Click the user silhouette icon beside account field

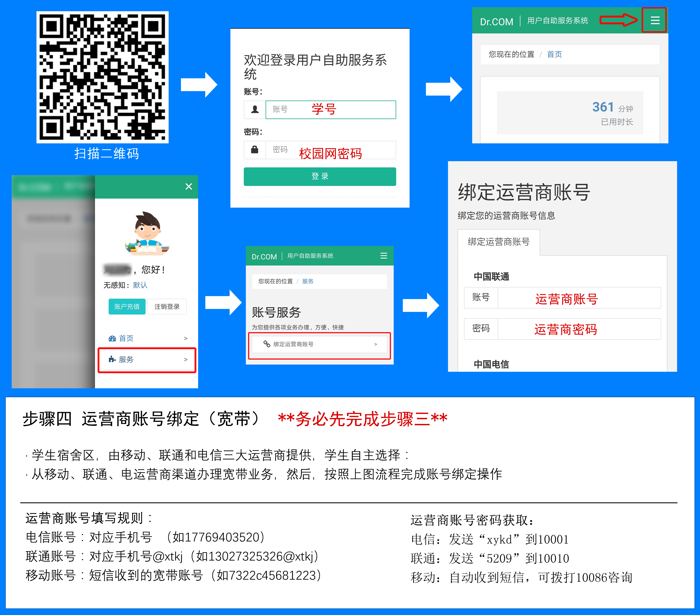click(x=255, y=110)
